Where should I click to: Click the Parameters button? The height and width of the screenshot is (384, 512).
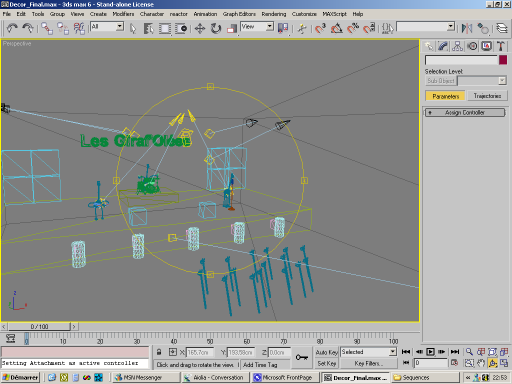coord(445,96)
